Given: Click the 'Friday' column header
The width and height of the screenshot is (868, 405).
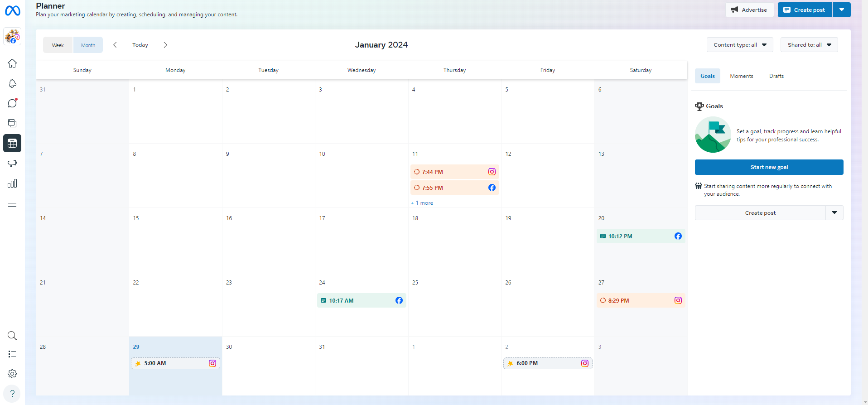Looking at the screenshot, I should [548, 70].
